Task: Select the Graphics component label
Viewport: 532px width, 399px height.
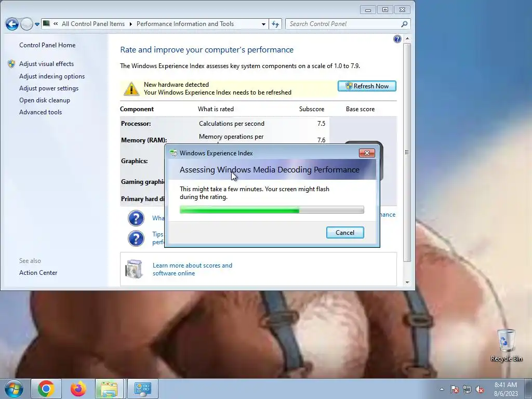Action: (x=135, y=161)
